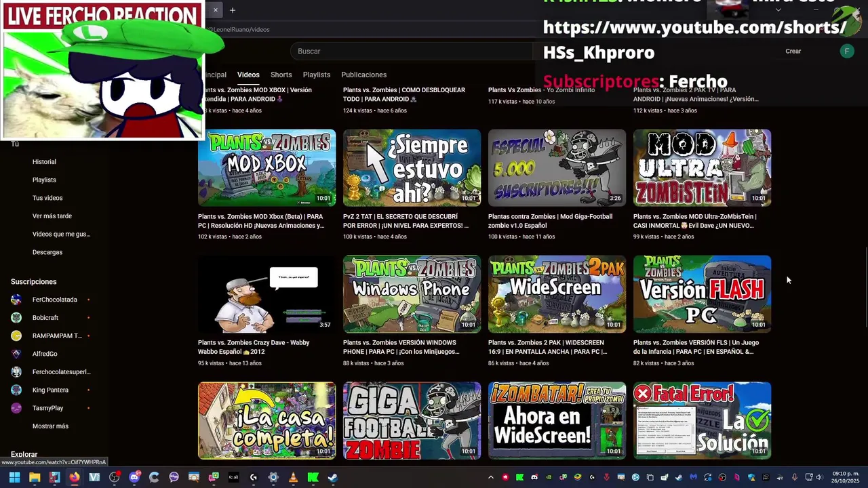This screenshot has height=488, width=868.
Task: Open Videos que me gus... in sidebar
Action: coord(61,234)
